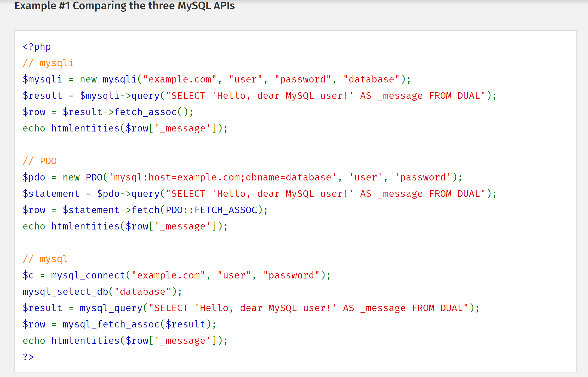This screenshot has height=377, width=588.
Task: Click the "database" string in the mysqli constructor
Action: click(x=371, y=79)
